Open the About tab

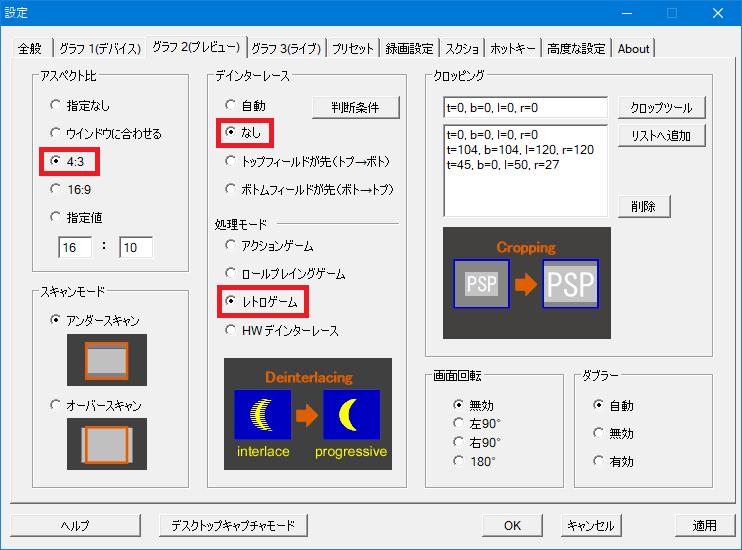[x=633, y=48]
